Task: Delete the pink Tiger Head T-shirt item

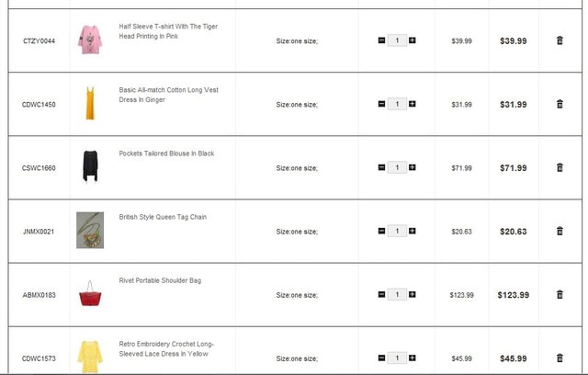Action: (560, 40)
